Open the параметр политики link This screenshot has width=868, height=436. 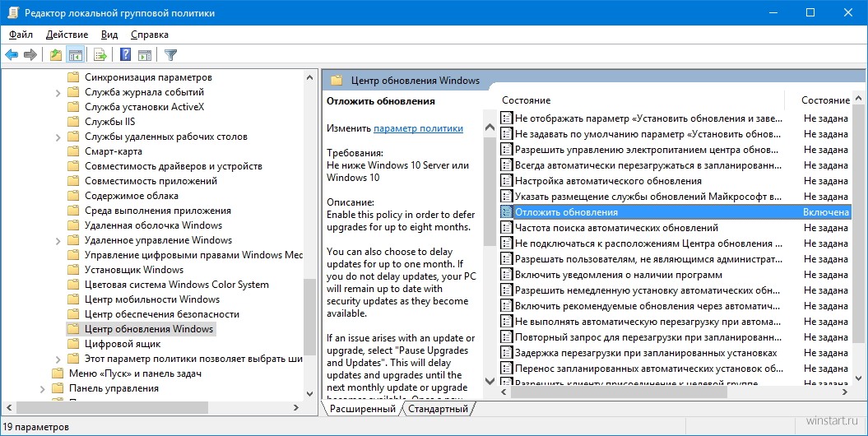point(419,128)
